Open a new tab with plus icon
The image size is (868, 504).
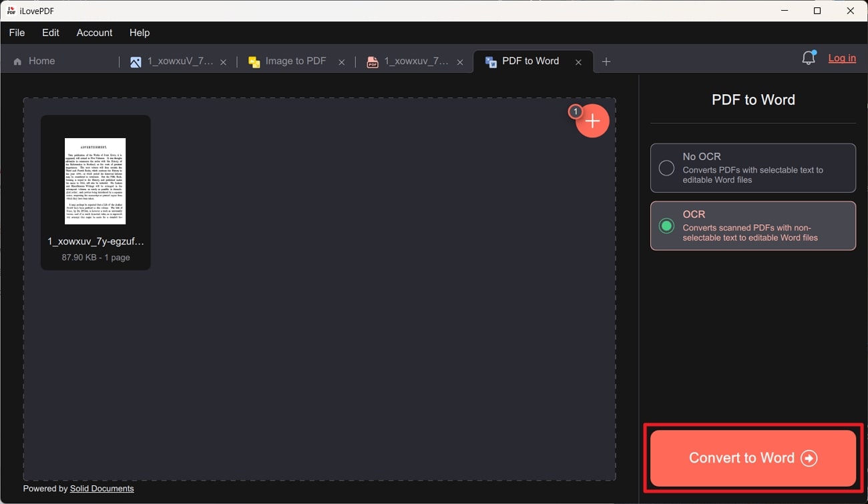[x=606, y=61]
